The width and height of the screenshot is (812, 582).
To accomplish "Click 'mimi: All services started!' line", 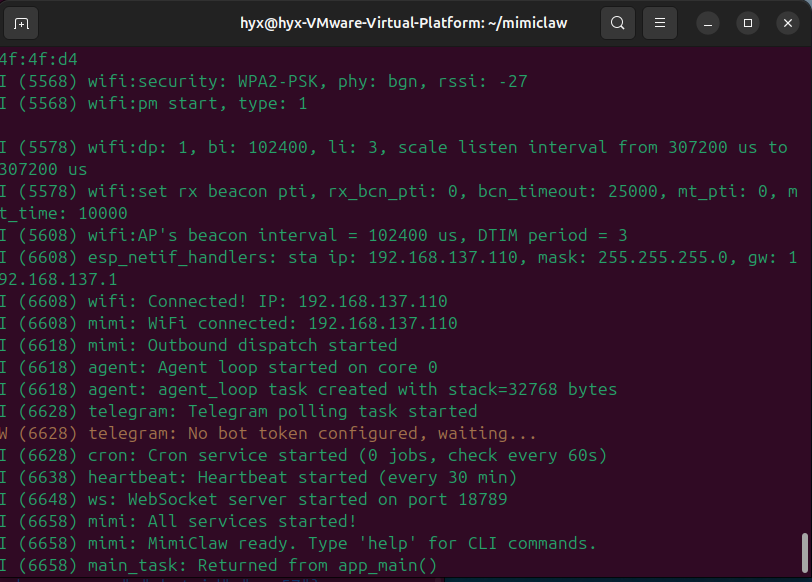I will [x=178, y=521].
